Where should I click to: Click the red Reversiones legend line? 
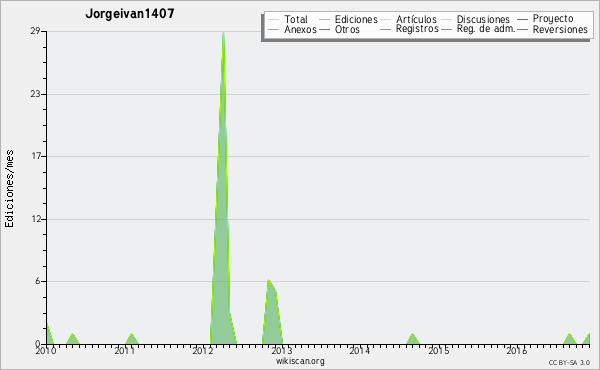[522, 30]
